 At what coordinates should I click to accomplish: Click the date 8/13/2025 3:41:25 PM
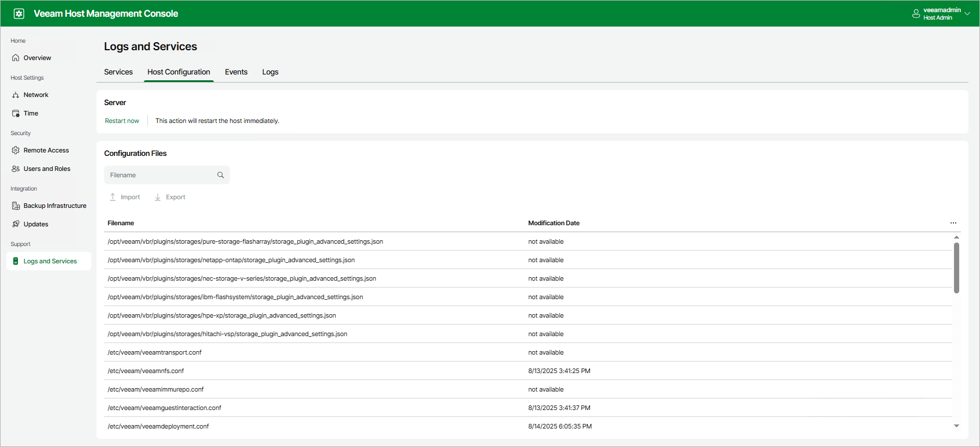click(559, 371)
